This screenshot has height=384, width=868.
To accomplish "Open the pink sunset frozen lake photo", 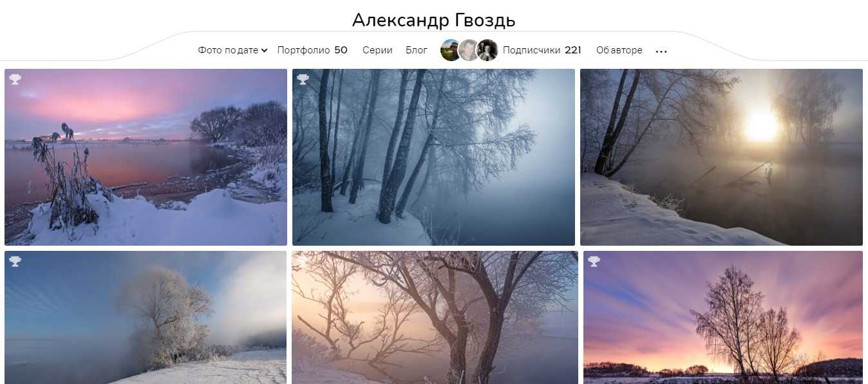I will (146, 157).
